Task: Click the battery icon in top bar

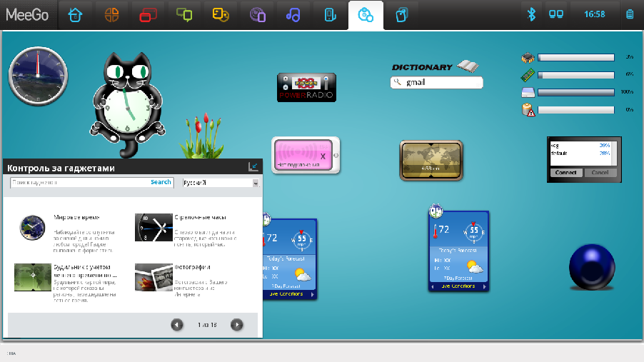Action: click(x=629, y=14)
